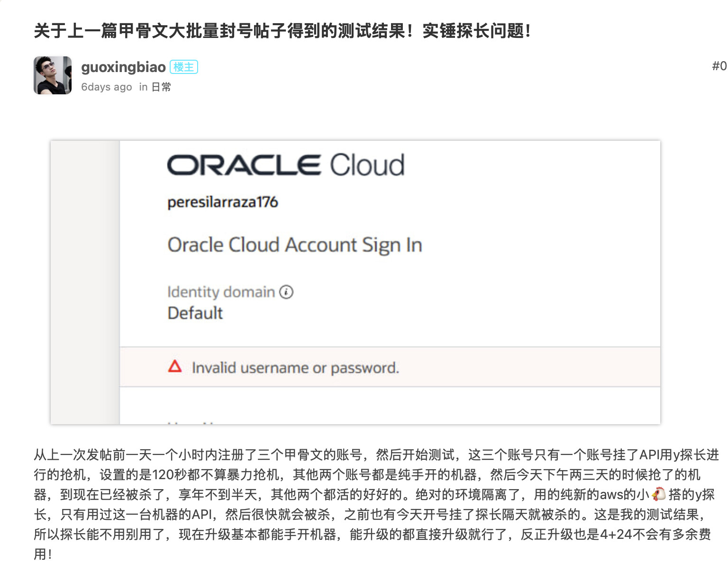Click the peresilarraza176 tenancy name

click(223, 202)
